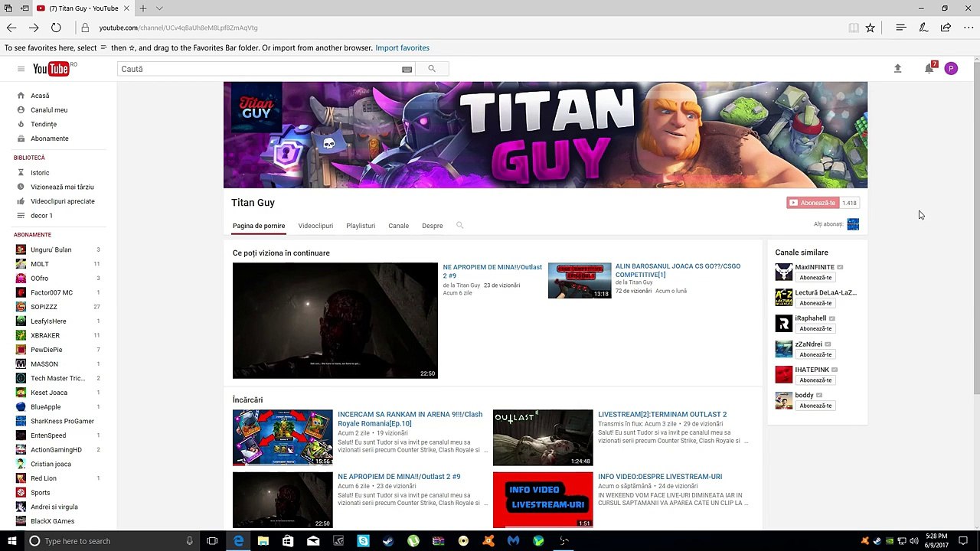This screenshot has width=980, height=551.
Task: Click the Edge share icon
Action: point(946,28)
